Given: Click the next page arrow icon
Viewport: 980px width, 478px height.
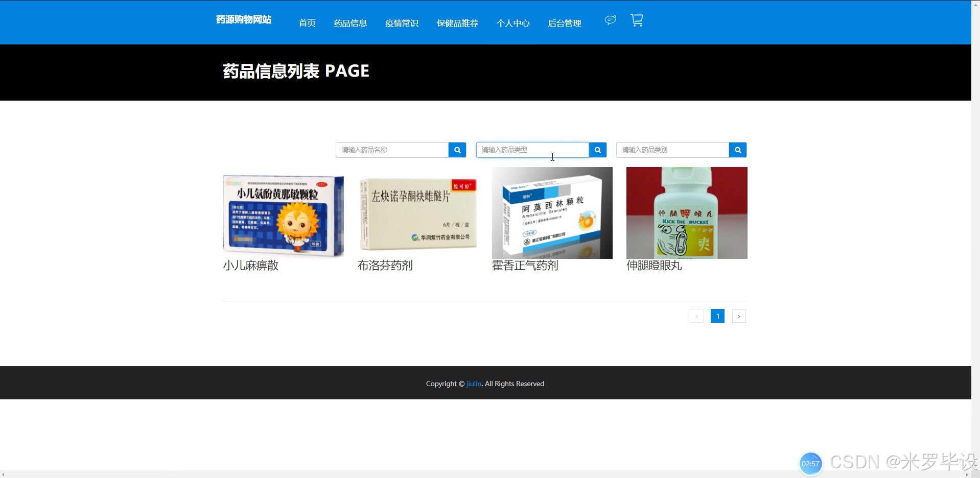Looking at the screenshot, I should (739, 316).
